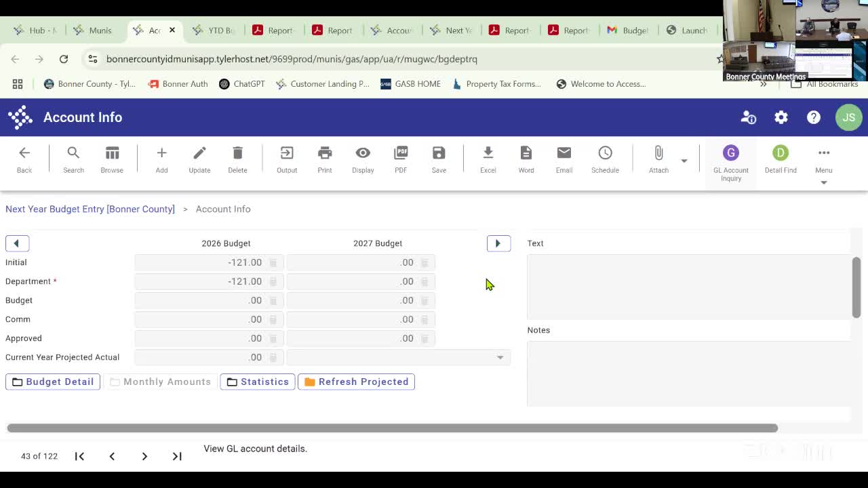Open the Browse view

112,160
